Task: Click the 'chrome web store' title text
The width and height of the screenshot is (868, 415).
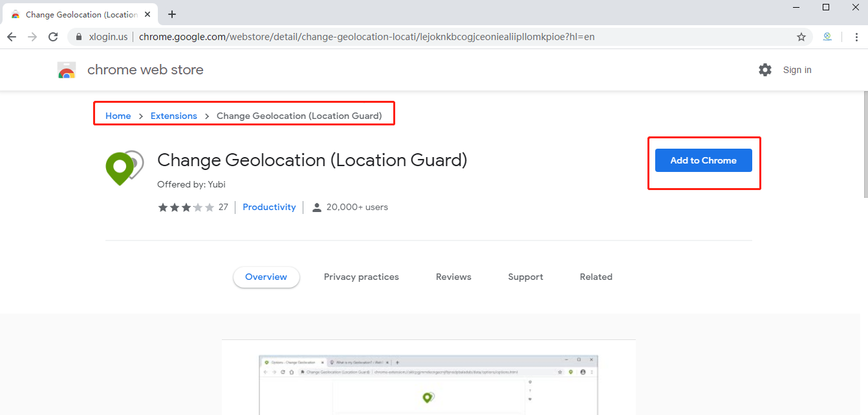Action: coord(146,70)
